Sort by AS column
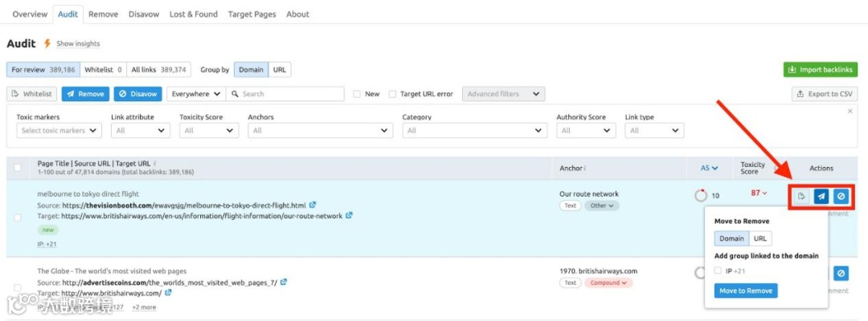The image size is (868, 321). click(709, 168)
